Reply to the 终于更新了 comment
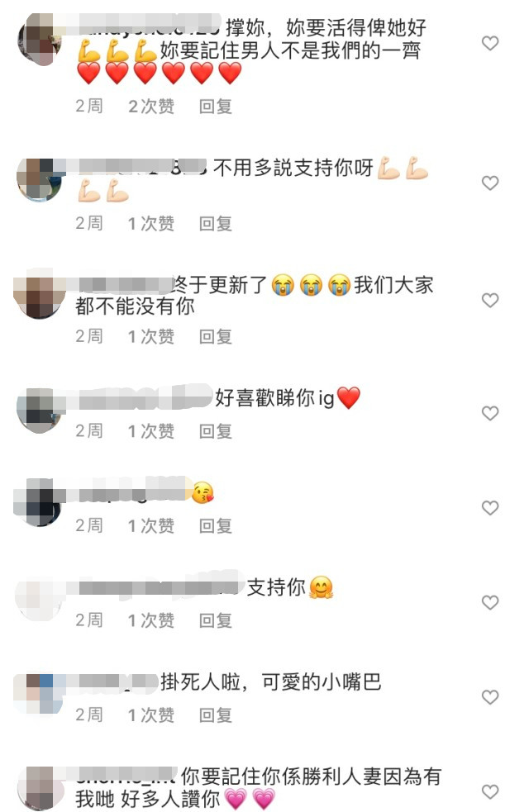 tap(216, 336)
